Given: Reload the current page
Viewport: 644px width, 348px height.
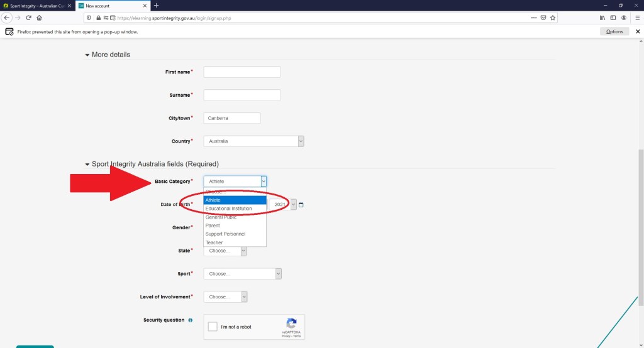Looking at the screenshot, I should coord(28,18).
